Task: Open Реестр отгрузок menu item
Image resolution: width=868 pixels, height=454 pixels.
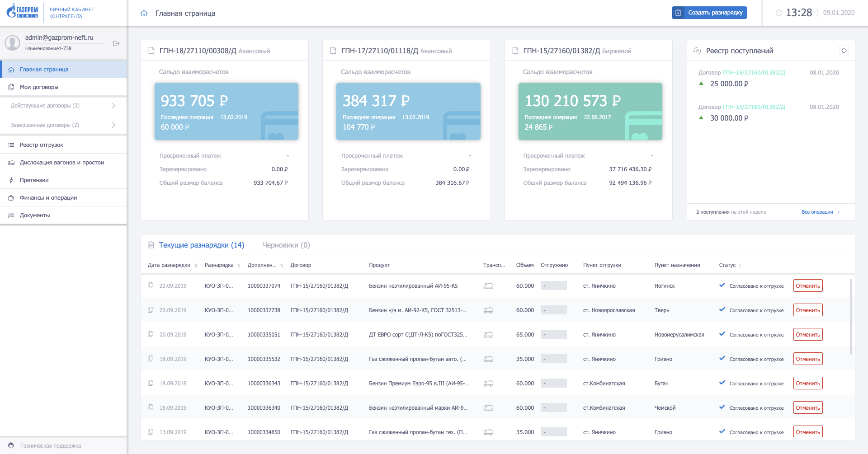Action: (x=42, y=145)
